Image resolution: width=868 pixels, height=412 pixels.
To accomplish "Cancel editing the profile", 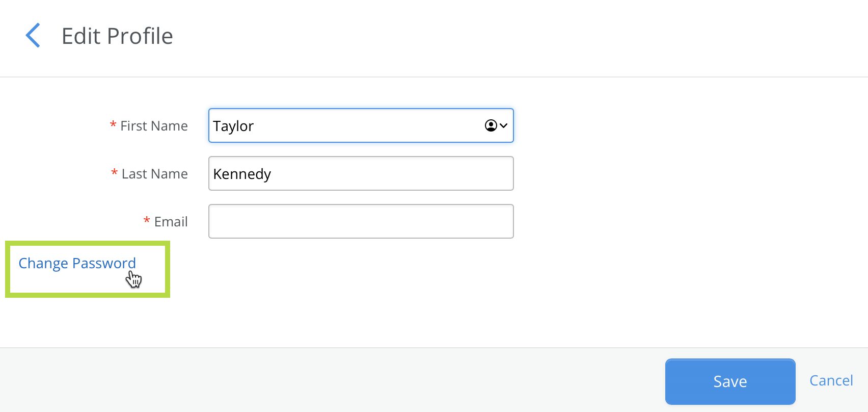I will (831, 380).
